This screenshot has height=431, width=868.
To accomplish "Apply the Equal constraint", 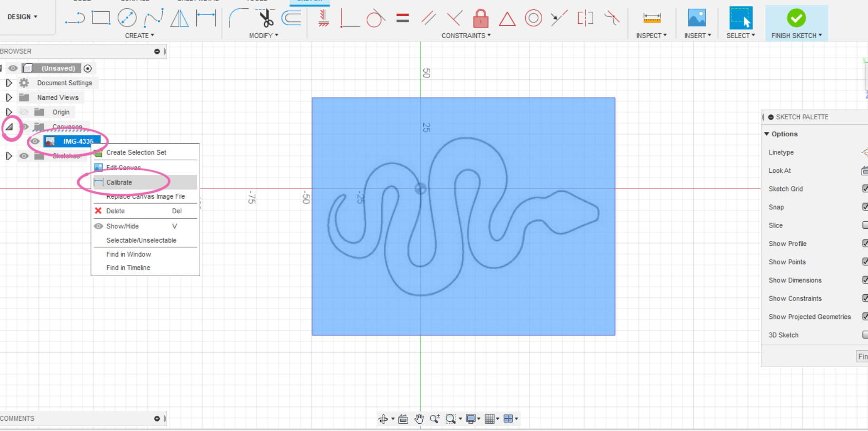I will [402, 18].
